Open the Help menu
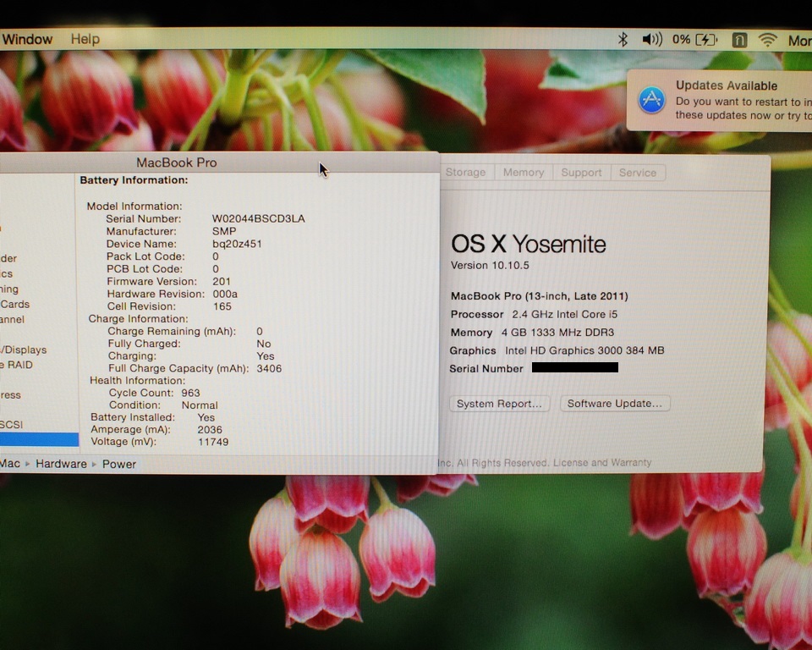Viewport: 812px width, 650px height. pos(85,40)
